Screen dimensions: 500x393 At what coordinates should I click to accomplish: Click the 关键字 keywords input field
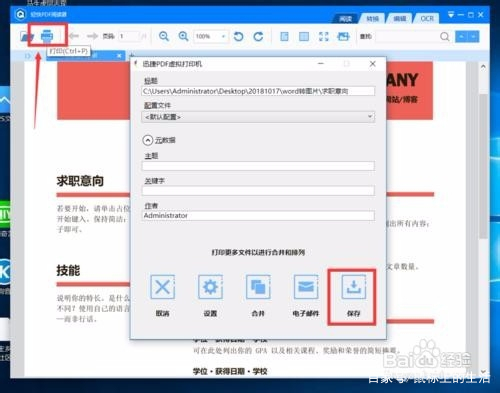(x=258, y=191)
